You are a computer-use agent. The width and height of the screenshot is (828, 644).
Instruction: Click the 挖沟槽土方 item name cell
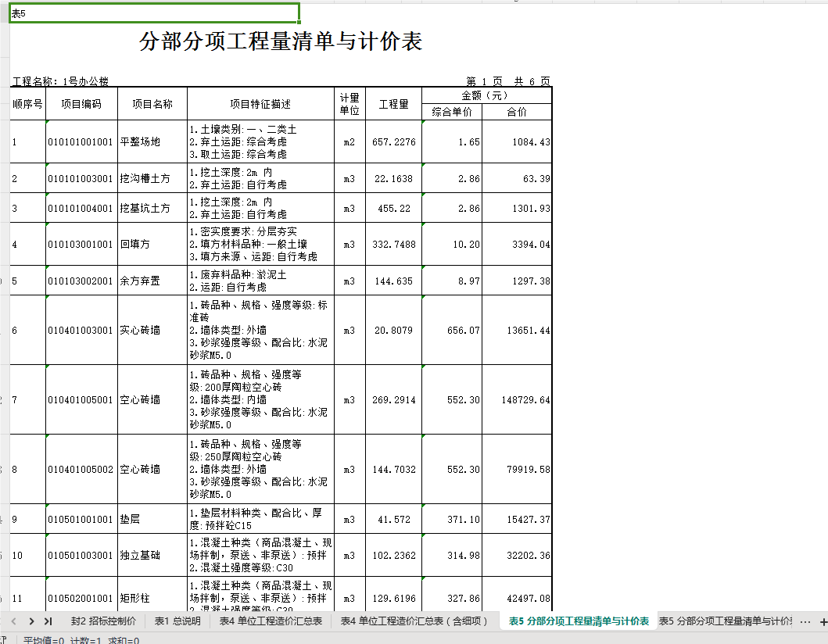coord(152,178)
